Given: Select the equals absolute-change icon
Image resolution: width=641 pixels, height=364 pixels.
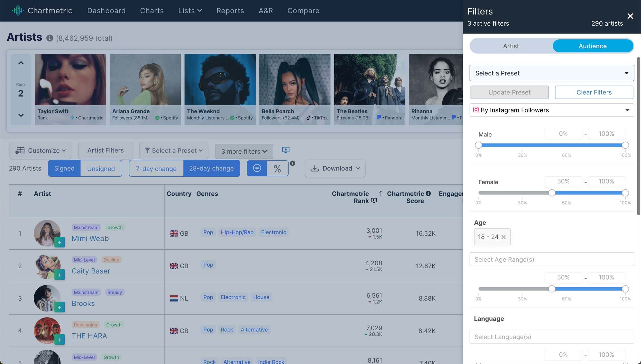Looking at the screenshot, I should tap(257, 168).
